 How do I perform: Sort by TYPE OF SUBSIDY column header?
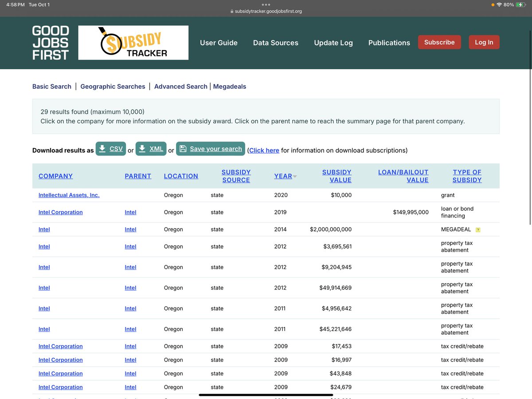pos(467,176)
